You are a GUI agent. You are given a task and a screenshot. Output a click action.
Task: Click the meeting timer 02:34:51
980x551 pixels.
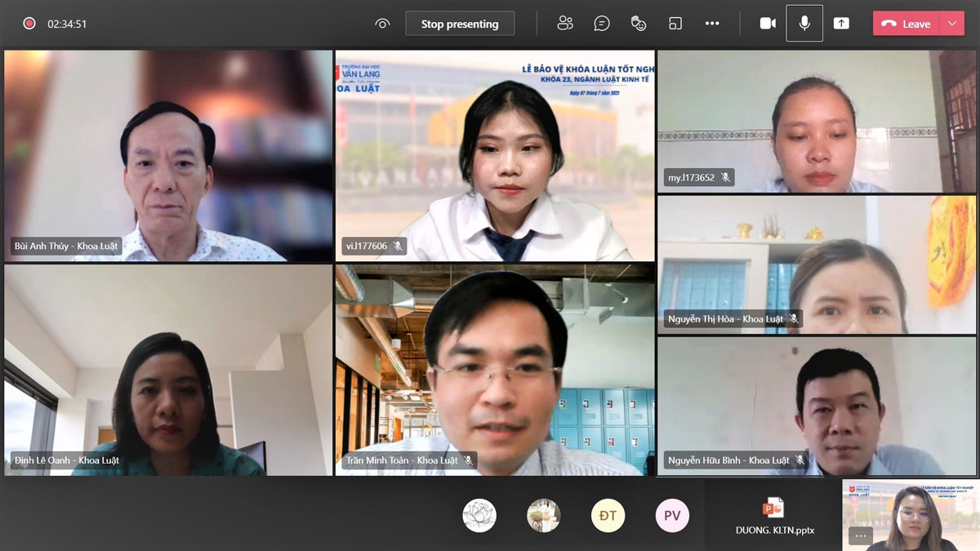pos(67,24)
